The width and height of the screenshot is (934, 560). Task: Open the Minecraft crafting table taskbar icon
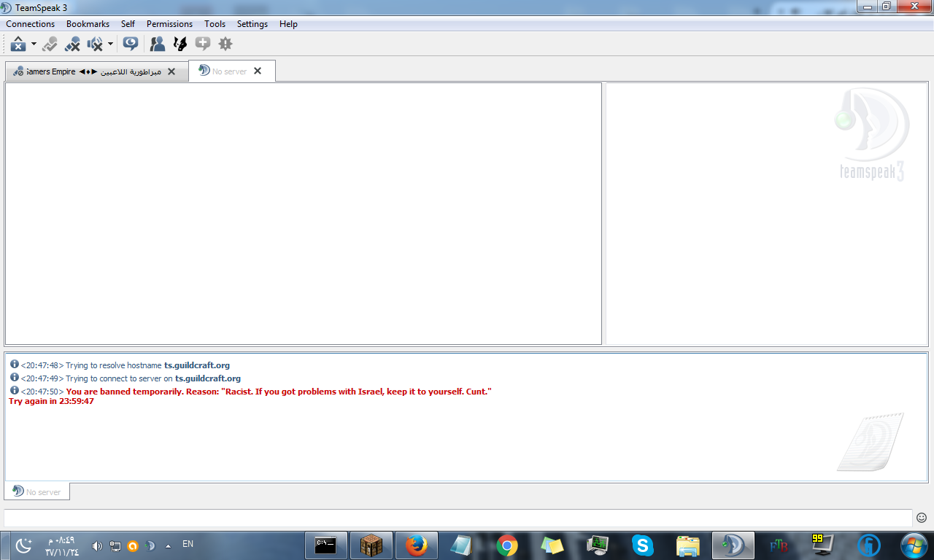(371, 545)
